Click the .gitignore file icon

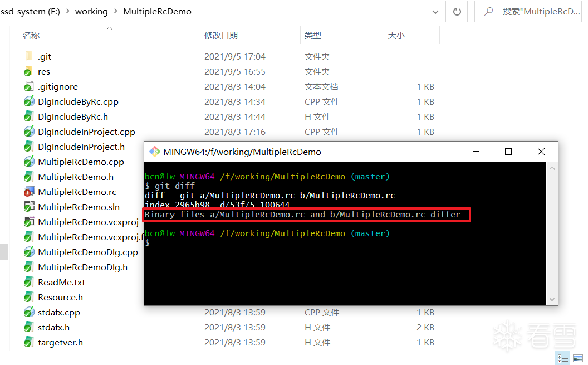coord(29,87)
